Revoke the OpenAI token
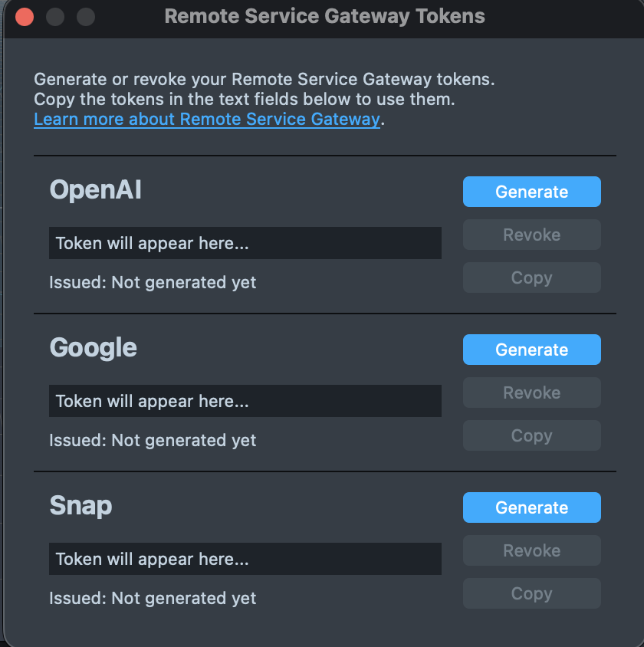The width and height of the screenshot is (644, 647). click(531, 235)
